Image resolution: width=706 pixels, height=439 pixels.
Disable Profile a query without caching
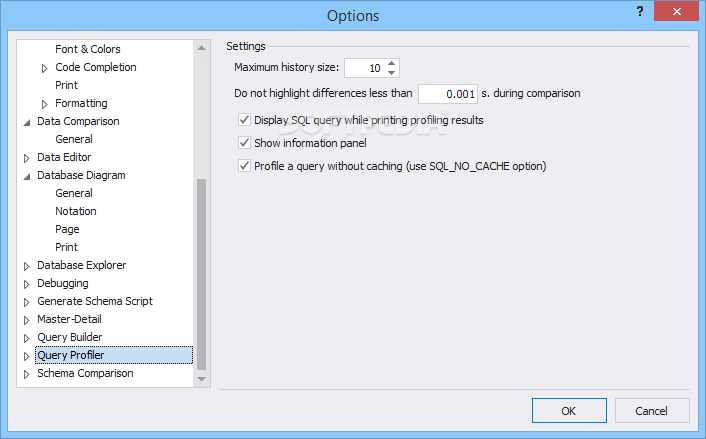[244, 166]
